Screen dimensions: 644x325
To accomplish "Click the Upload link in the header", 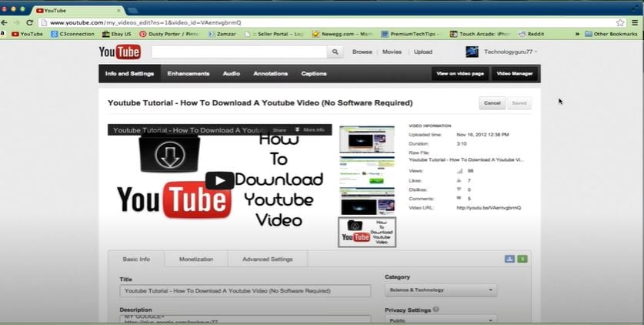I will 423,52.
